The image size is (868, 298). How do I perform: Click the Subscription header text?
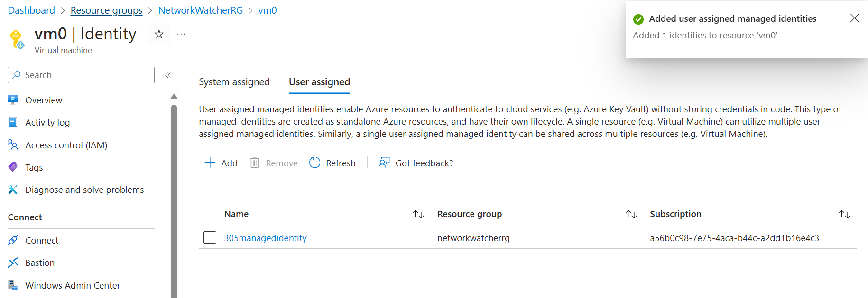tap(675, 214)
